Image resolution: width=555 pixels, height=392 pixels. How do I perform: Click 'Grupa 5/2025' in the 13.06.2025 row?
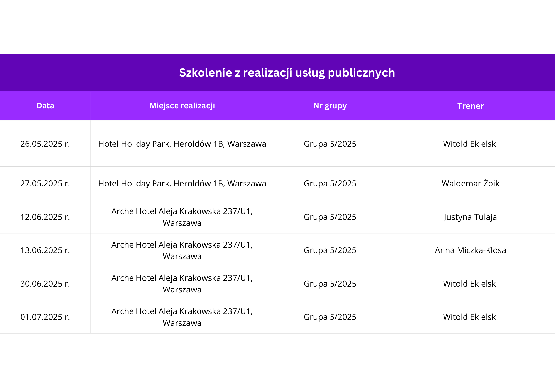[x=330, y=250]
